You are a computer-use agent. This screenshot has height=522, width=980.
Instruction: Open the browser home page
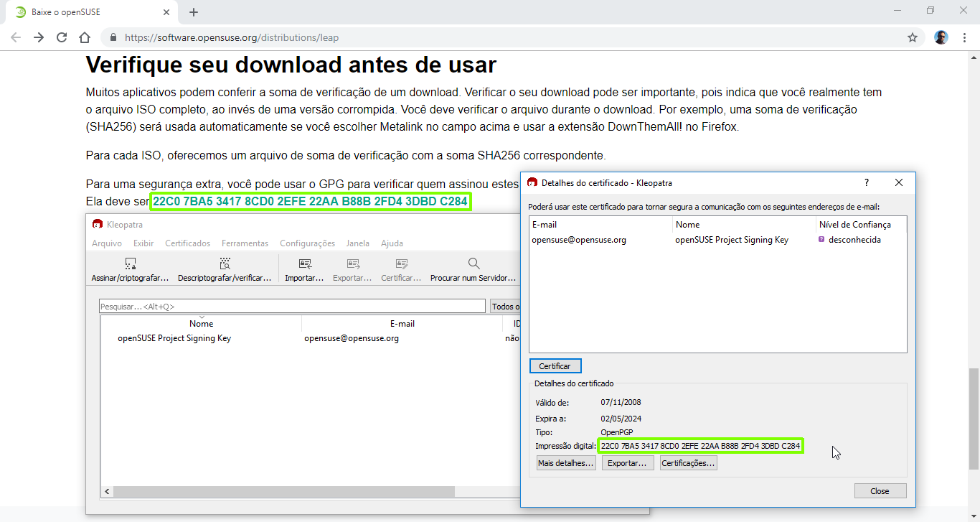[85, 37]
